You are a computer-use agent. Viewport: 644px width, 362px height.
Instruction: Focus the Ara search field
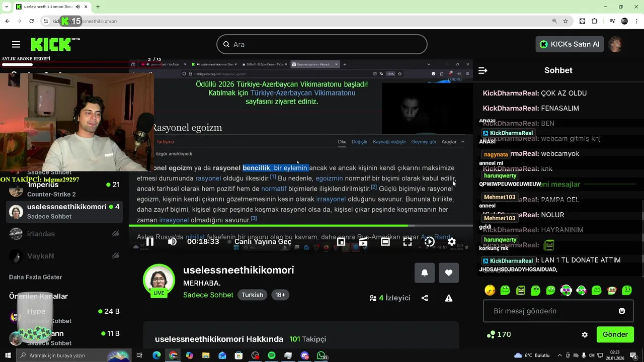[322, 44]
